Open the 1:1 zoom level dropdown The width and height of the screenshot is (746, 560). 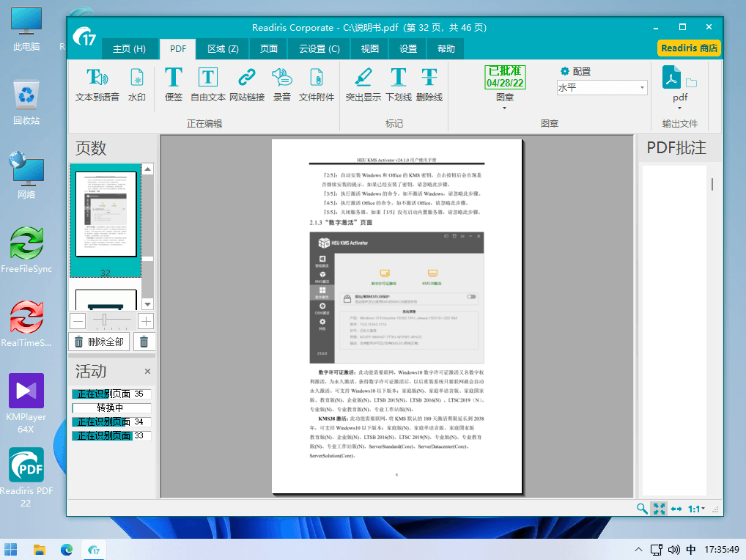click(696, 509)
